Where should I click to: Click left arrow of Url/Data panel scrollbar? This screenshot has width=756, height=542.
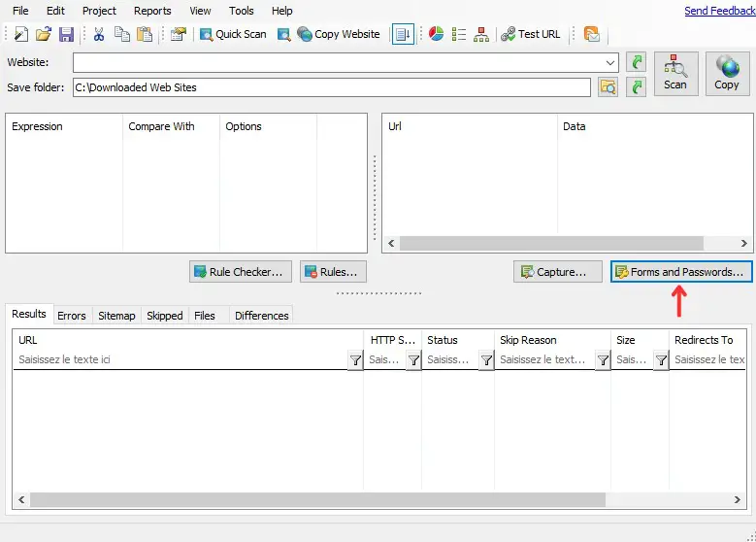tap(391, 244)
